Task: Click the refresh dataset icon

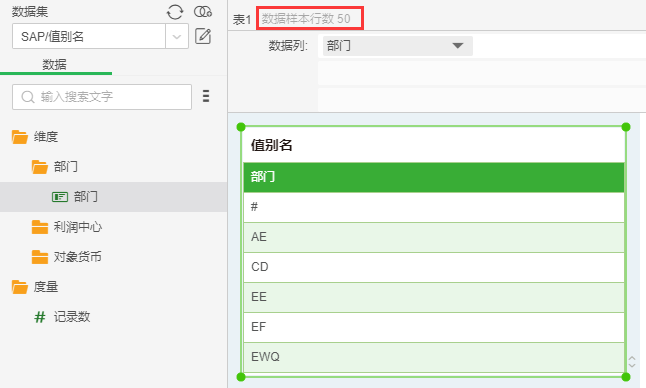Action: 175,12
